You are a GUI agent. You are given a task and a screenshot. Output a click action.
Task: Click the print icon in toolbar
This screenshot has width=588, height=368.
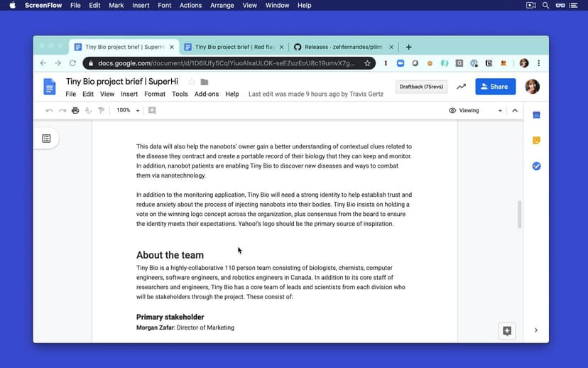(75, 111)
